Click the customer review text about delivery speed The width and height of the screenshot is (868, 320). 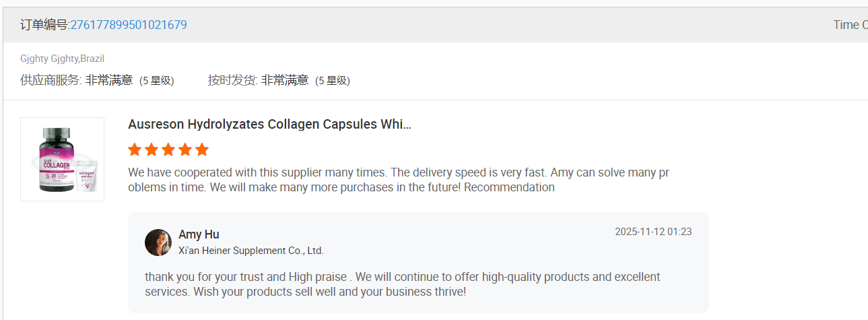398,180
